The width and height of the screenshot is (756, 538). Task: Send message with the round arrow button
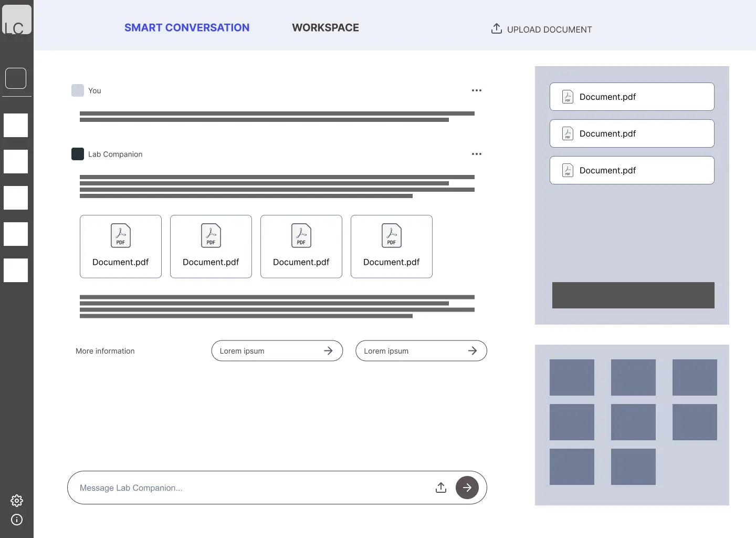(467, 488)
